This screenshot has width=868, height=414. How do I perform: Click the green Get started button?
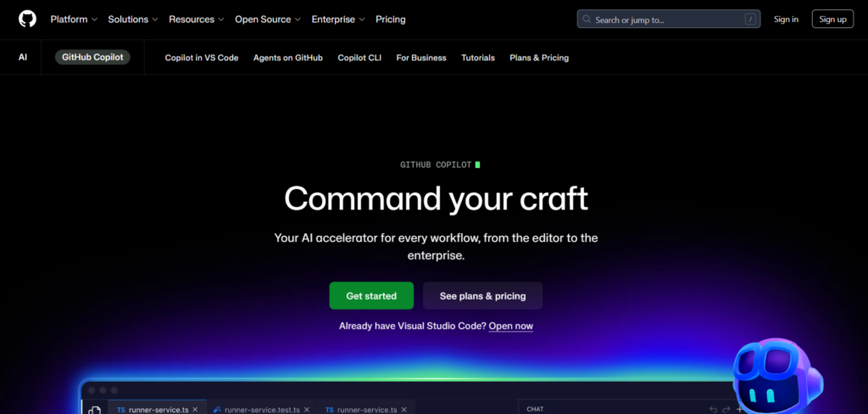point(371,296)
